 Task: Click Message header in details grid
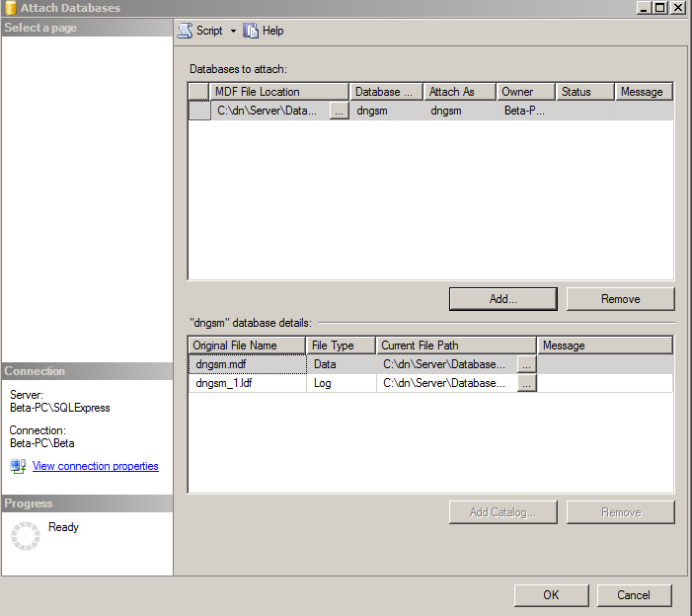tap(605, 346)
